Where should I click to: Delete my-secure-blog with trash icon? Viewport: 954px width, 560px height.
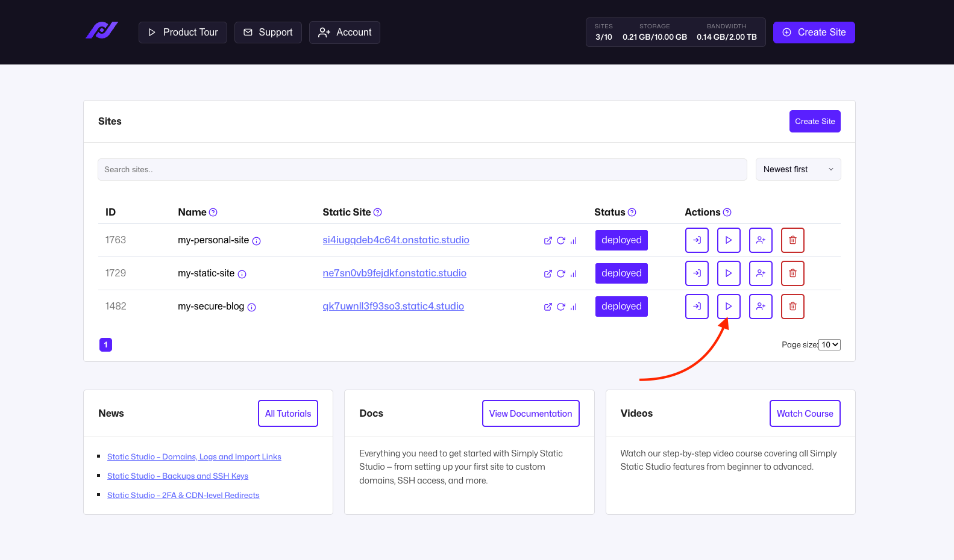(x=792, y=306)
